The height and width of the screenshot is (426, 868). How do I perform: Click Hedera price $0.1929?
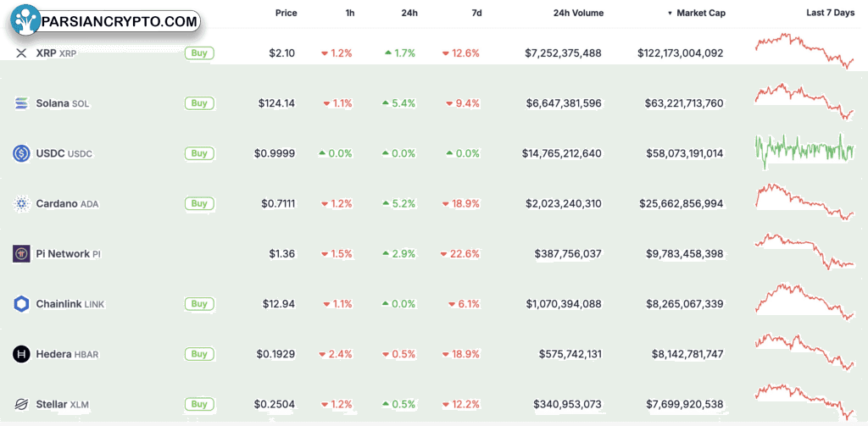click(275, 354)
